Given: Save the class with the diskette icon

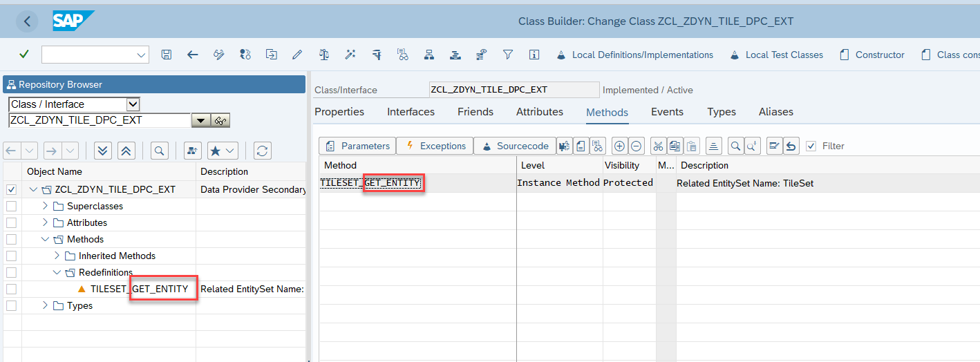Looking at the screenshot, I should coord(166,55).
